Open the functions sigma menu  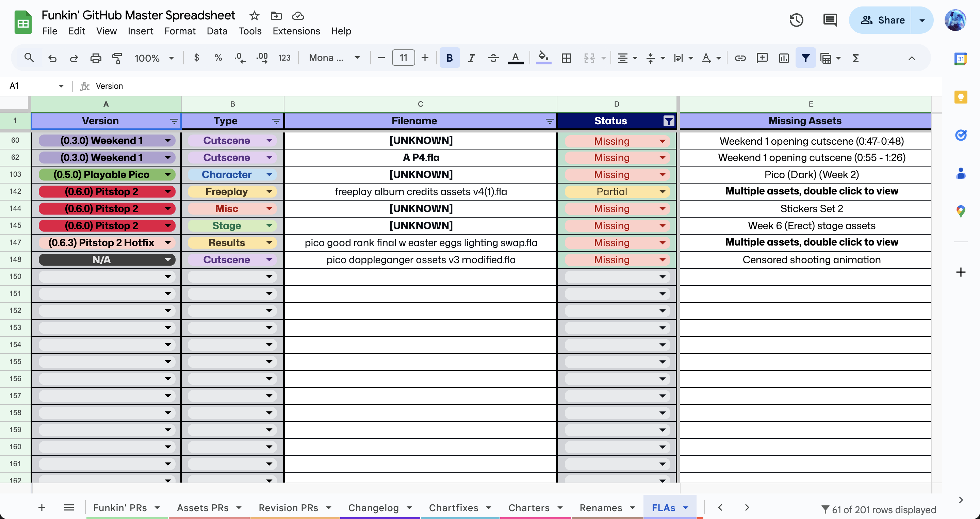tap(855, 58)
